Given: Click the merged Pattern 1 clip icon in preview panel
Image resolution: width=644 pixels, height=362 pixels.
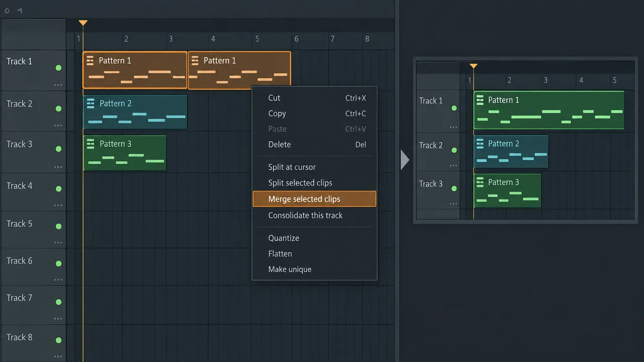Looking at the screenshot, I should coord(480,100).
